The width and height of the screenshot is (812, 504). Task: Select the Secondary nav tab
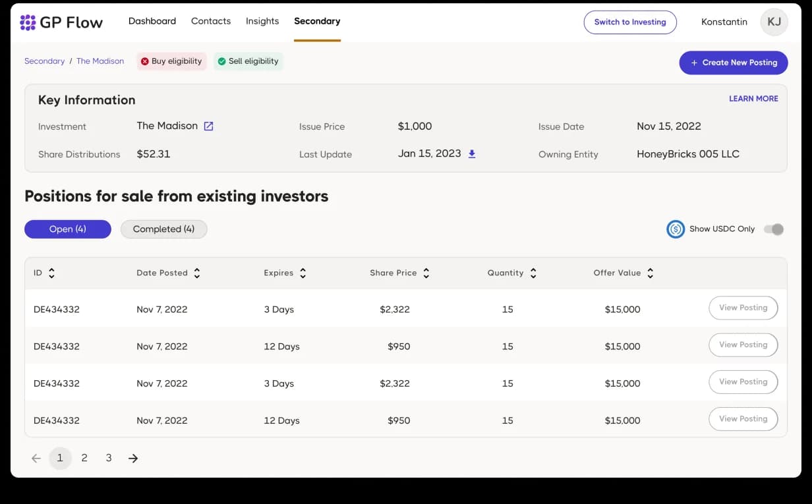point(317,21)
